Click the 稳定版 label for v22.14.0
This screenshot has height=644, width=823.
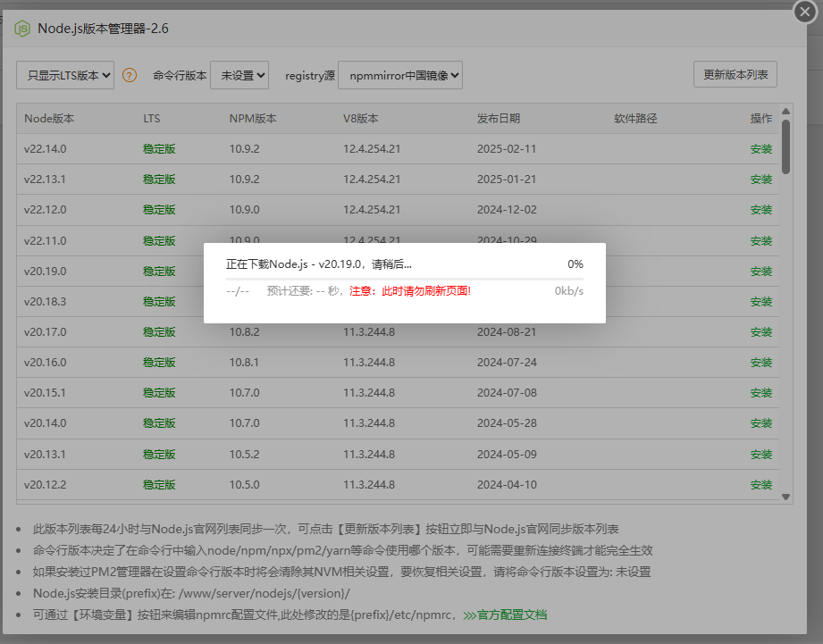159,149
